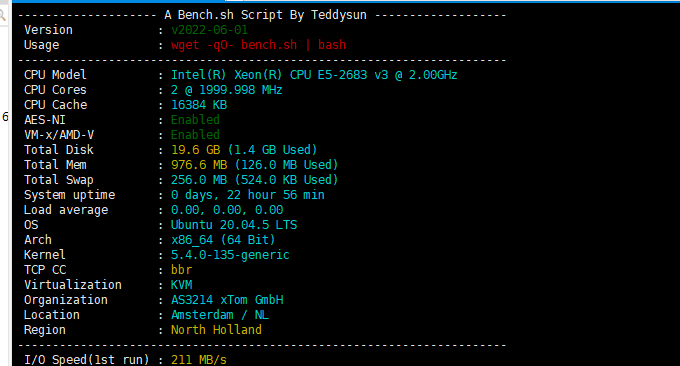This screenshot has height=366, width=680.
Task: Click the disk usage (1.4 GB Used)
Action: (x=272, y=150)
